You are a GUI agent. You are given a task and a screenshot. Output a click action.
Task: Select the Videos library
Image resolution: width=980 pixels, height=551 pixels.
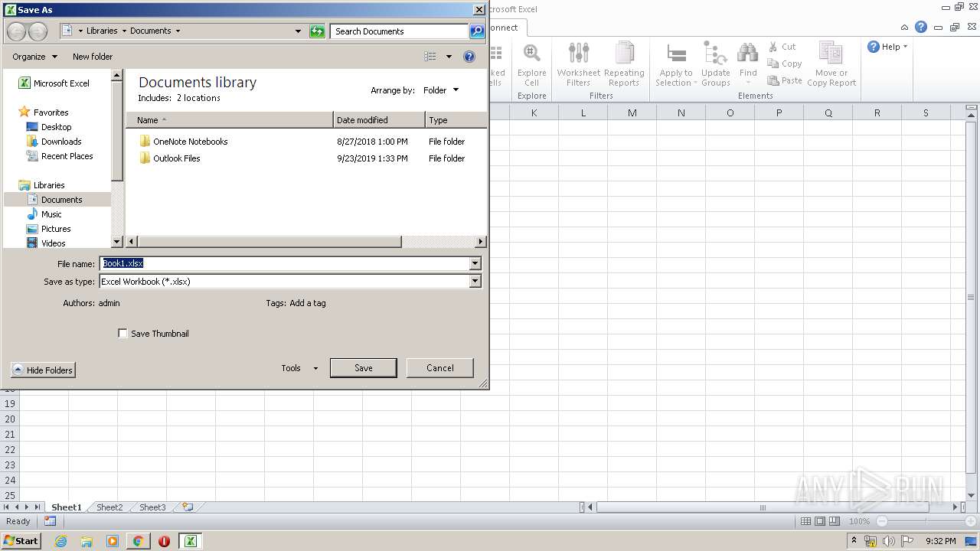click(46, 243)
